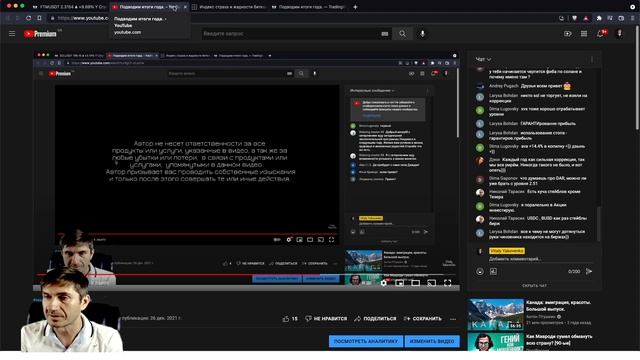Switch to Индекс страха и жадности tab
The image size is (640, 360).
click(x=229, y=7)
